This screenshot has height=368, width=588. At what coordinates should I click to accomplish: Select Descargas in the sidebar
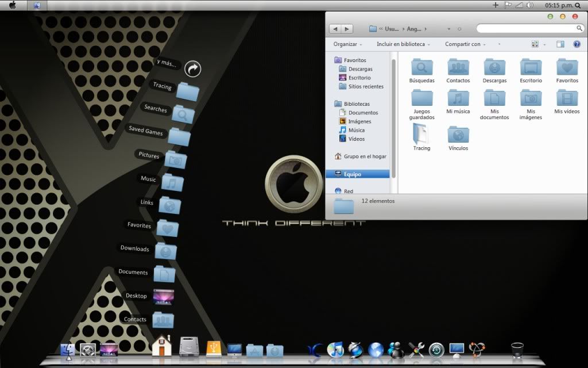[x=361, y=69]
